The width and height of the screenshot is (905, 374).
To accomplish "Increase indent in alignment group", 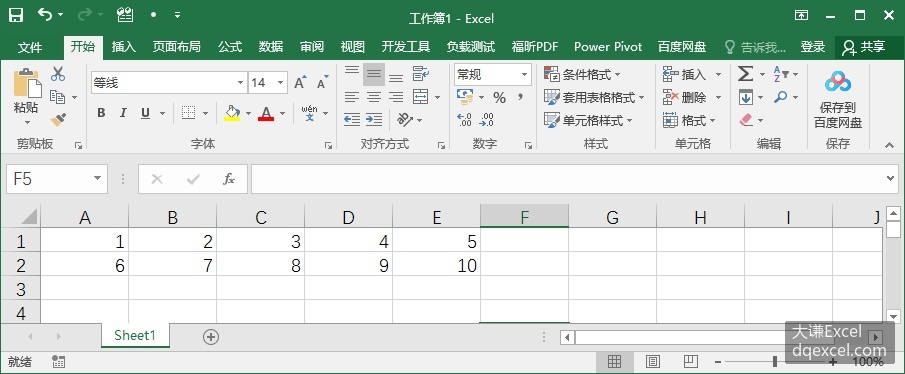I will point(374,120).
